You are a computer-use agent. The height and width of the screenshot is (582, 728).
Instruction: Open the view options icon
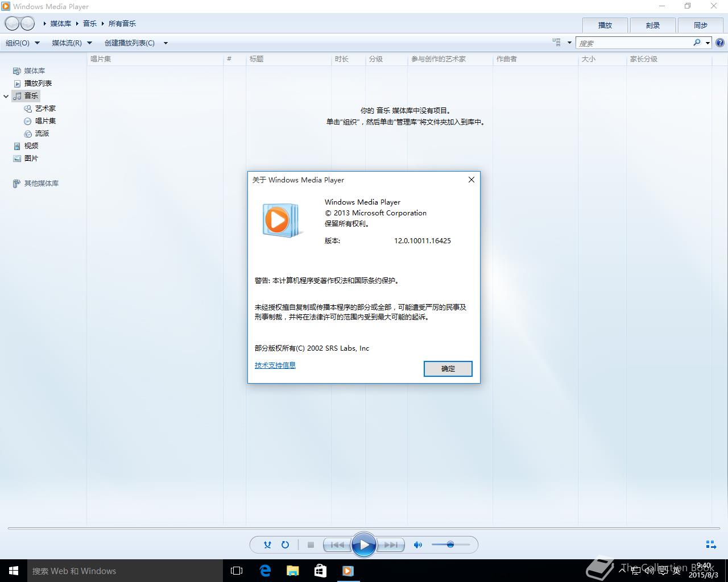coord(556,43)
